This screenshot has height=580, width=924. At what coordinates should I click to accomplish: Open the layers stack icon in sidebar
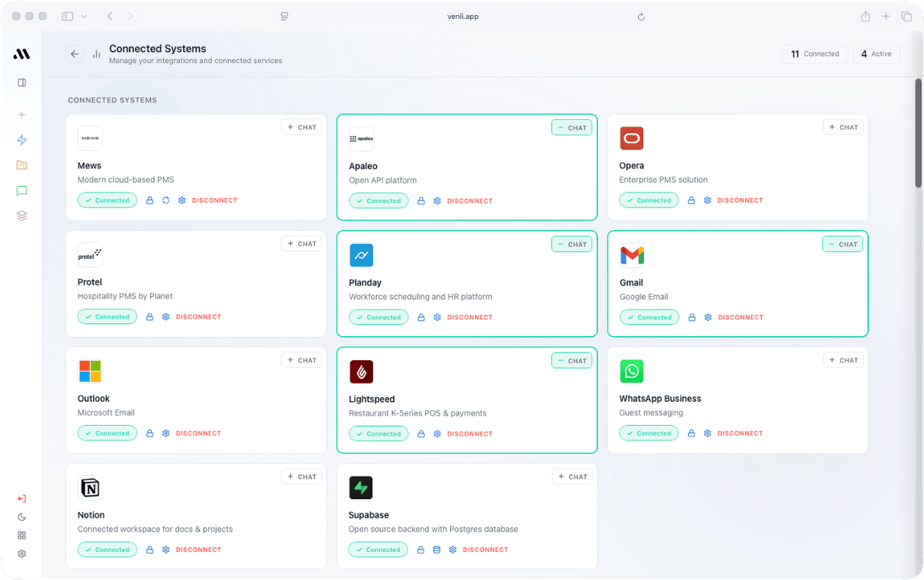(x=22, y=216)
